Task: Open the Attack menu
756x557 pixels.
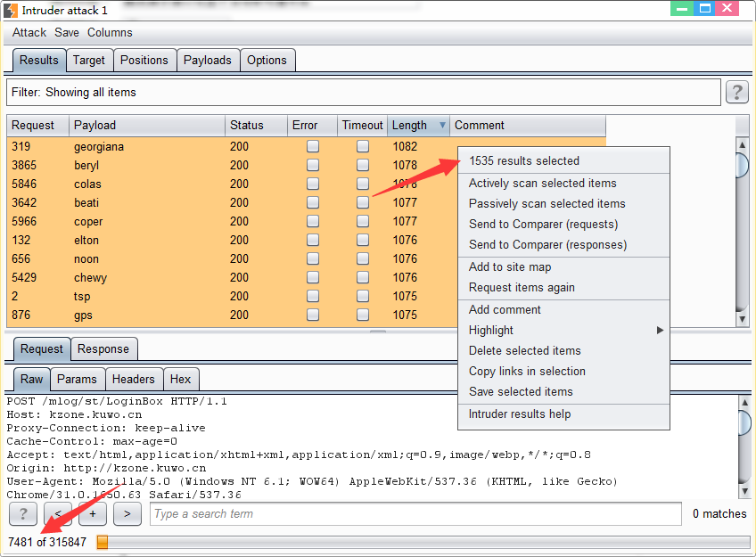Action: [x=29, y=32]
